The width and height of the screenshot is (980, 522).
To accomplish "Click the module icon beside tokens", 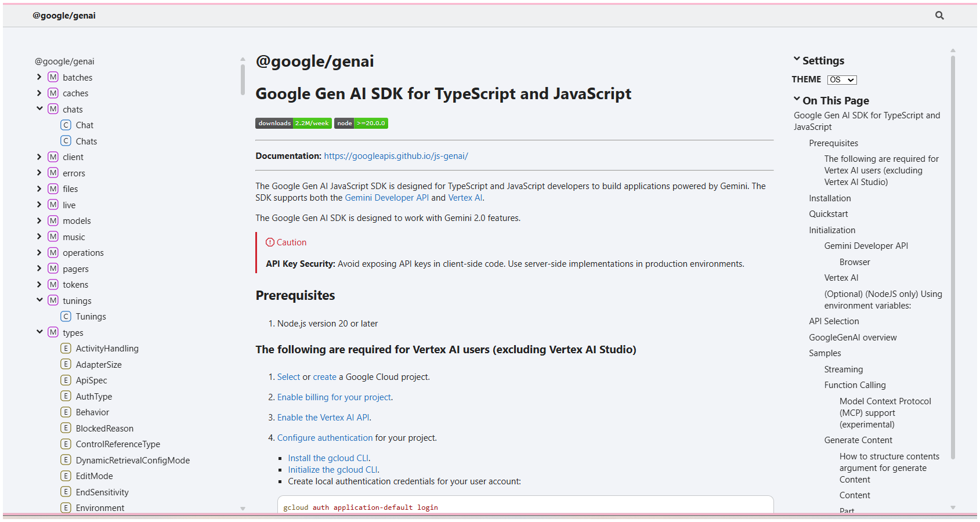I will pyautogui.click(x=53, y=284).
